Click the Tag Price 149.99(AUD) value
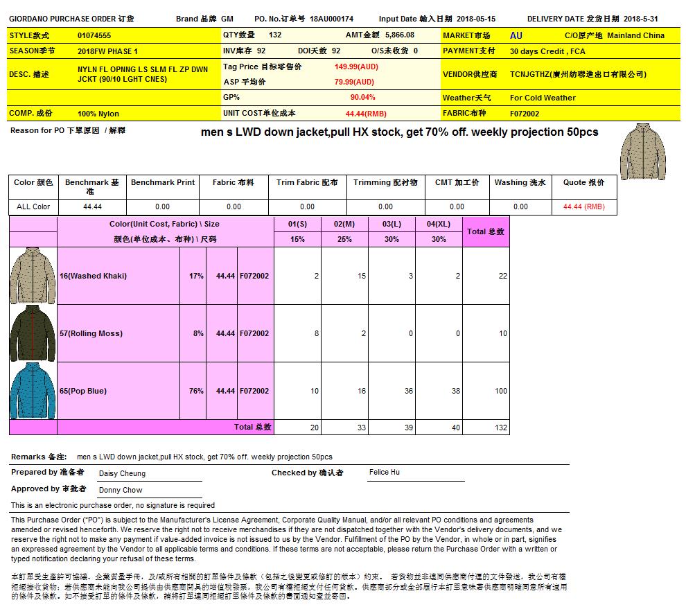This screenshot has height=616, width=686. 356,67
